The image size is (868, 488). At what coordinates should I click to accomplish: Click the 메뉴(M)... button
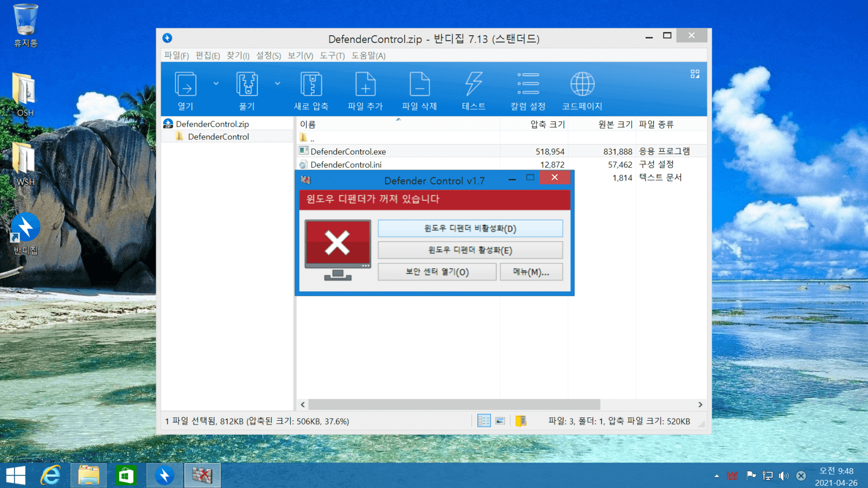531,272
